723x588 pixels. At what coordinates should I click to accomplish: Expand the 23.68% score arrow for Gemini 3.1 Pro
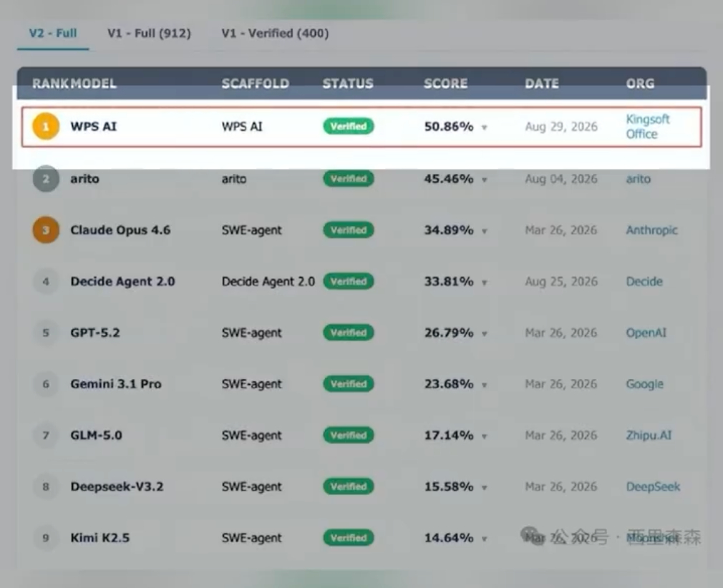[484, 386]
